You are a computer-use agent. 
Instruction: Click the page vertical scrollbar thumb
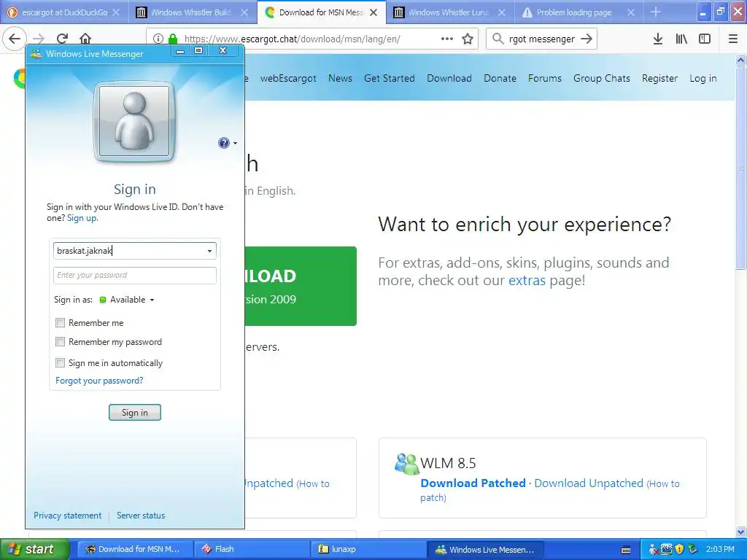[x=741, y=168]
